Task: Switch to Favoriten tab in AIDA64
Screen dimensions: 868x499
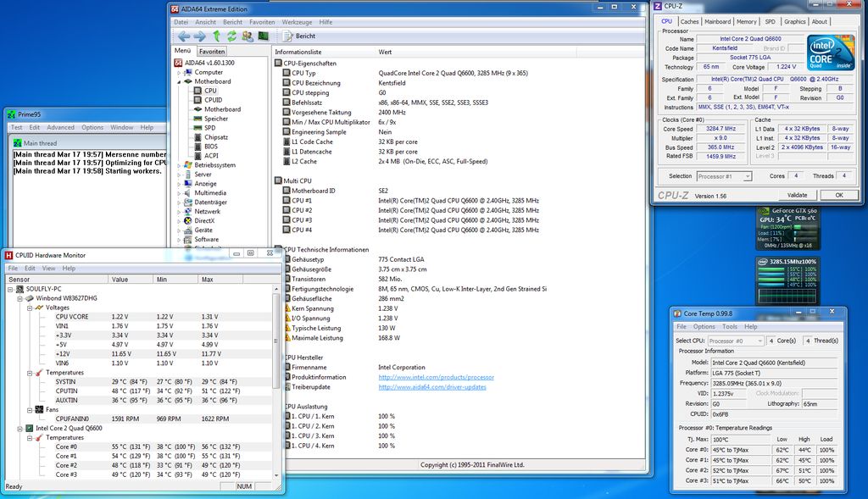Action: click(212, 52)
